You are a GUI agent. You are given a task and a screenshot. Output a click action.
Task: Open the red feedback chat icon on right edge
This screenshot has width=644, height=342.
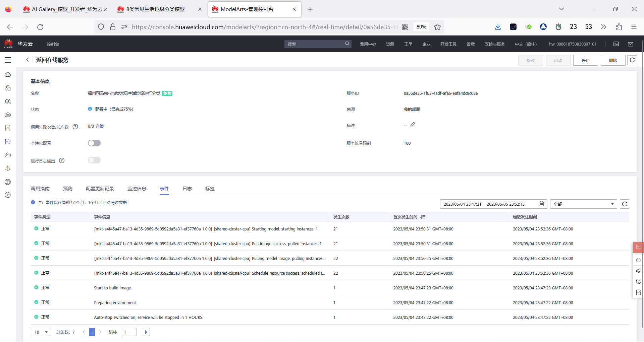(639, 247)
